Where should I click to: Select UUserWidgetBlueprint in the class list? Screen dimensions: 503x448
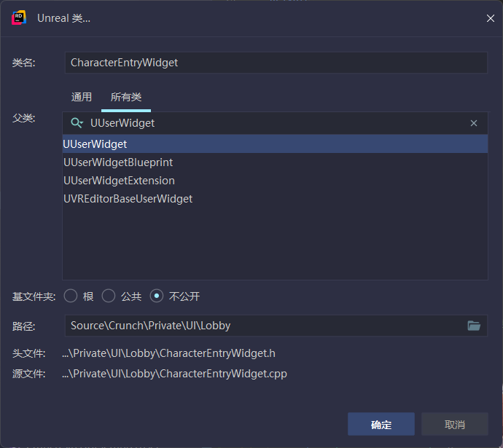276,162
